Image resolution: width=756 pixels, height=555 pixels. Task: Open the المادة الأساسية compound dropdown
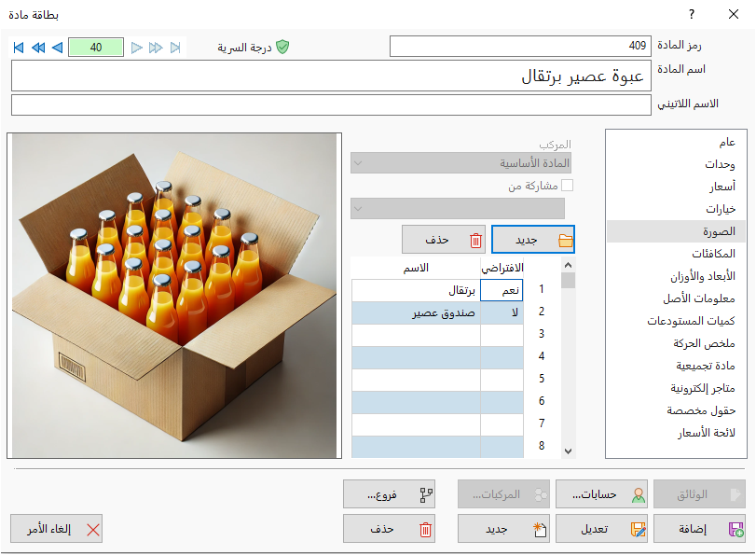(460, 163)
